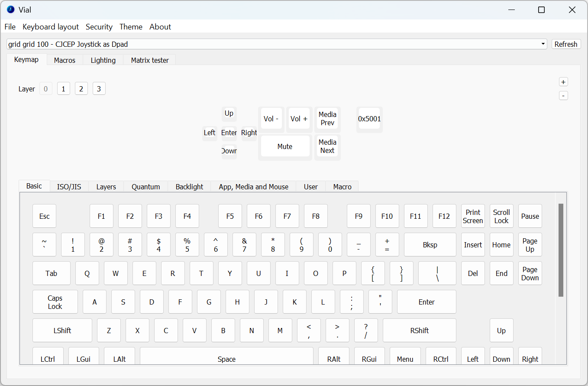Click the Q keycode
This screenshot has height=386, width=588.
[x=87, y=273]
